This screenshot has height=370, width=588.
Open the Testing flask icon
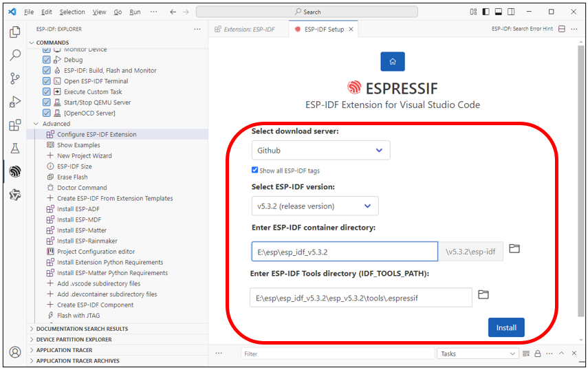tap(15, 149)
